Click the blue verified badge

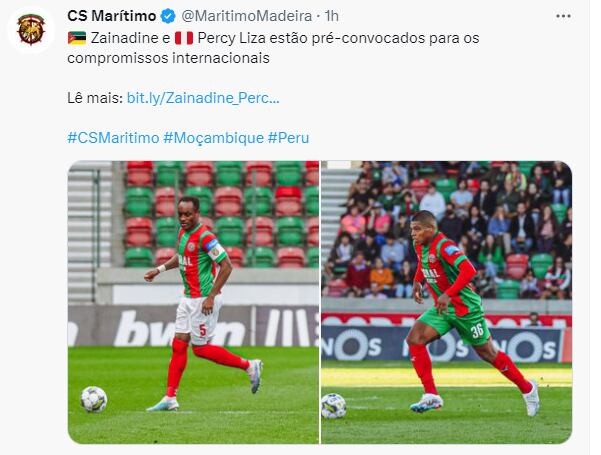coord(168,16)
